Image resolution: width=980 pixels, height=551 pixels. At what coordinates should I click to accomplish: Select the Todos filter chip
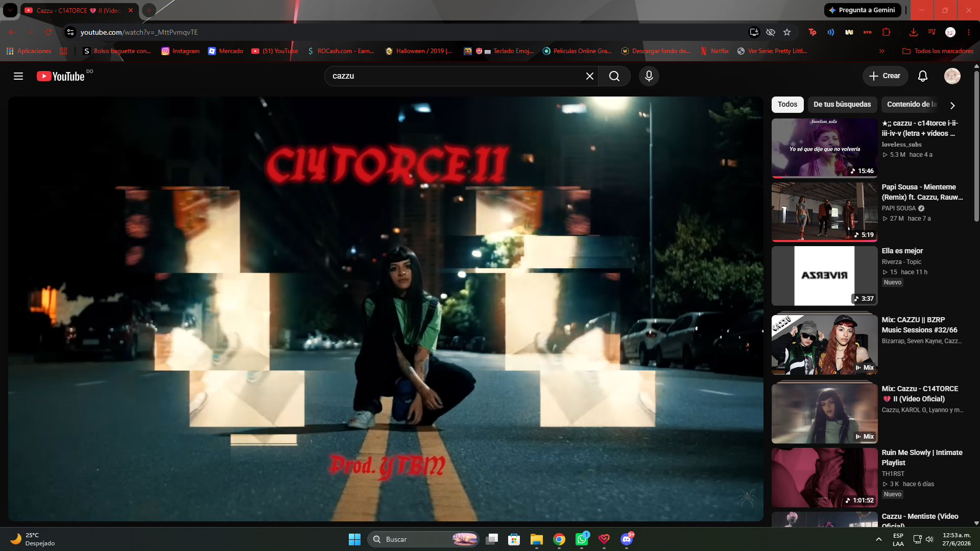tap(787, 104)
